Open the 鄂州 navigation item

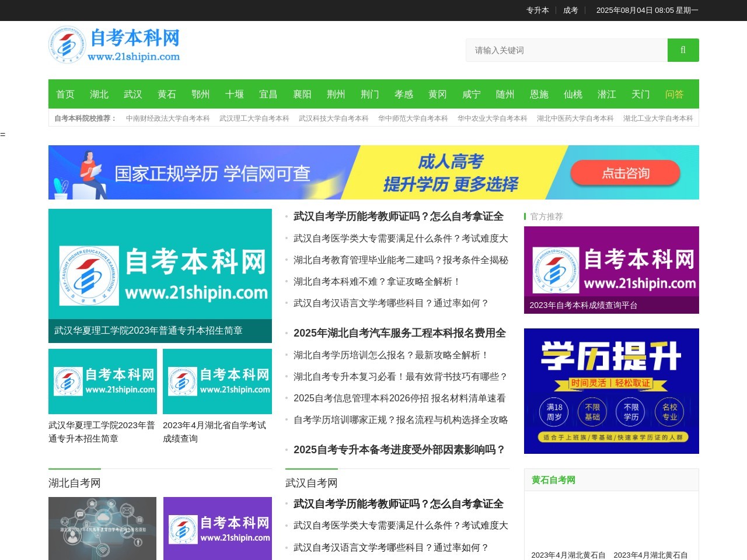tap(201, 94)
